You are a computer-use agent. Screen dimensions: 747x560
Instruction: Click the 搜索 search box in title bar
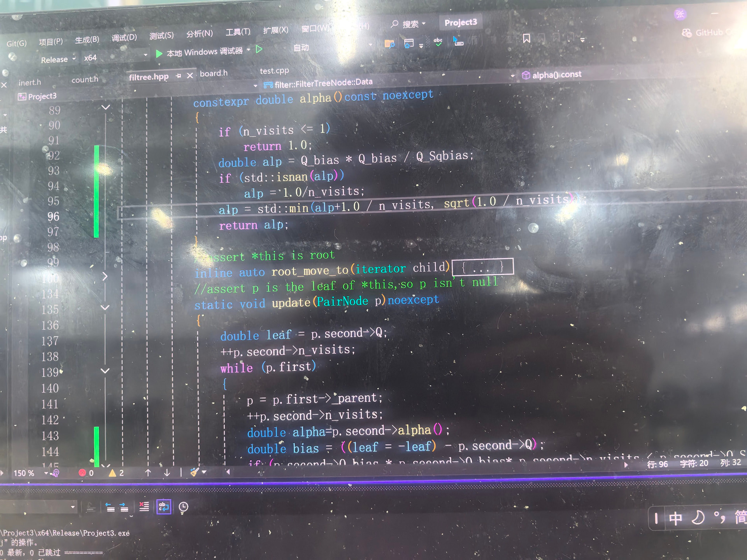[x=409, y=24]
